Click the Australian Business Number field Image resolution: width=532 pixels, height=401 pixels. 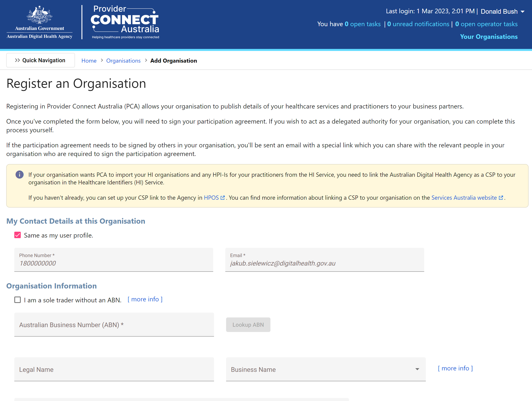click(x=114, y=324)
